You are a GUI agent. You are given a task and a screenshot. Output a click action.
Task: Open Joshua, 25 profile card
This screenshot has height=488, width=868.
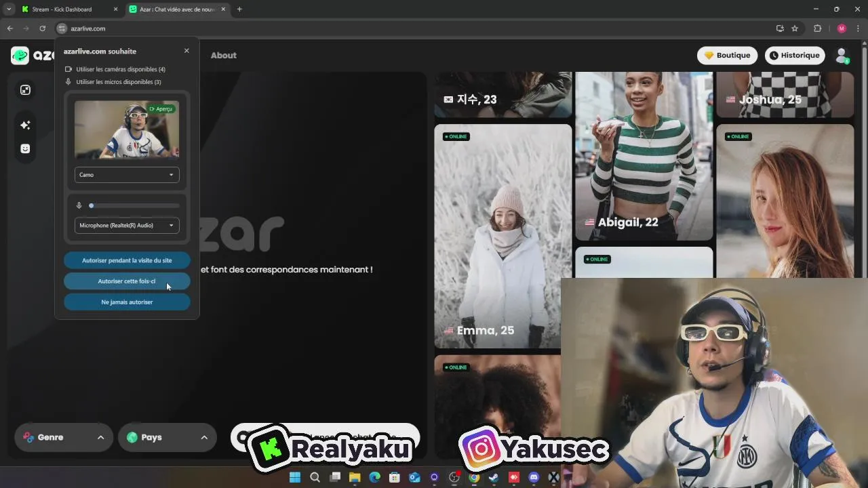point(785,95)
